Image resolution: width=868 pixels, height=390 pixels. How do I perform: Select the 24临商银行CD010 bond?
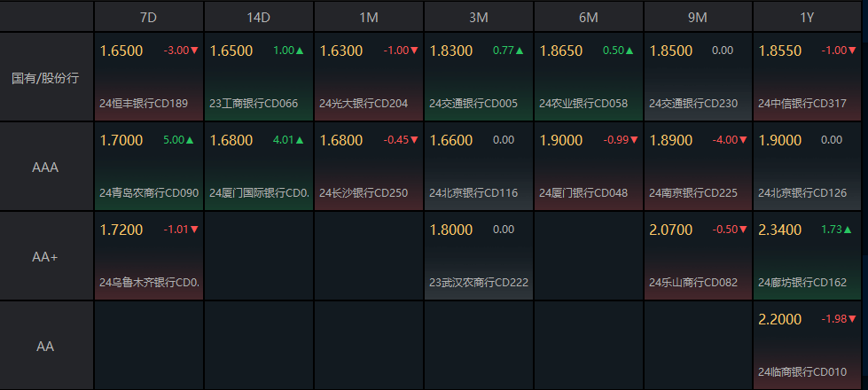coord(802,371)
